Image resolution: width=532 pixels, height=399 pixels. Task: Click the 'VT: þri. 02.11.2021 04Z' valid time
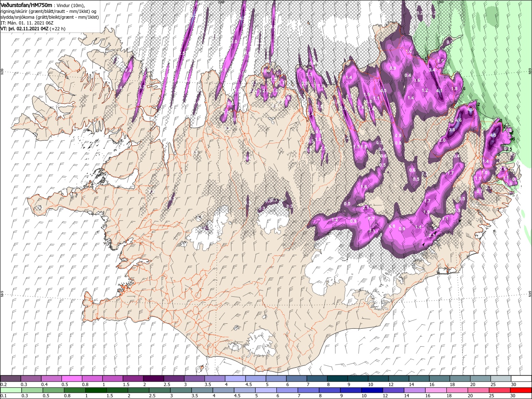tap(25, 29)
